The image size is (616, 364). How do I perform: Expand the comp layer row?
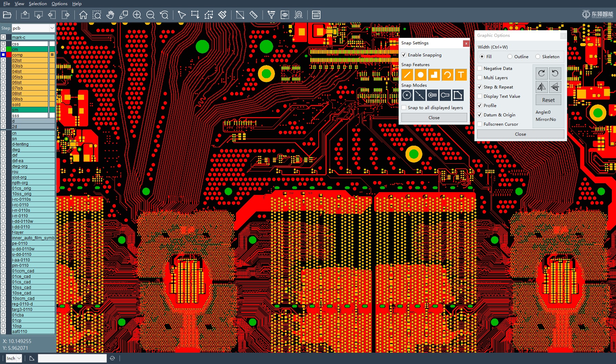(52, 54)
